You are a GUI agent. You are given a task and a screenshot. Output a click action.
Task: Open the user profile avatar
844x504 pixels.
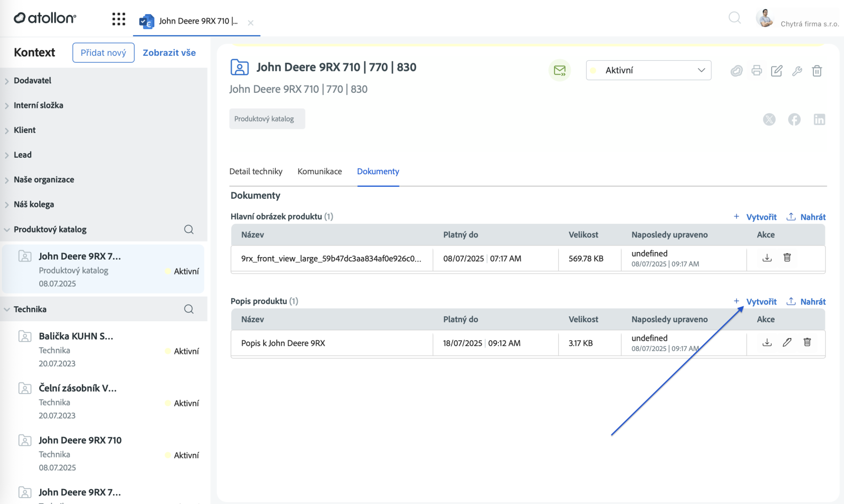click(765, 19)
